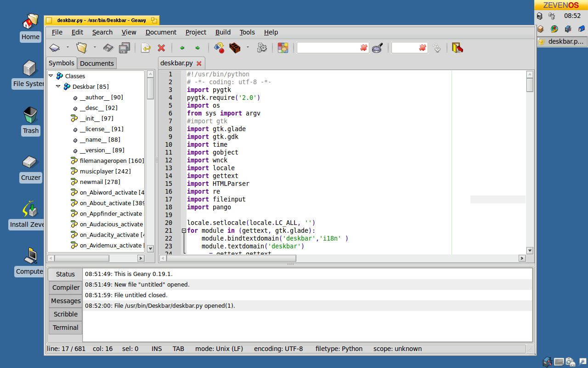Switch to the Terminal message tab

click(65, 328)
